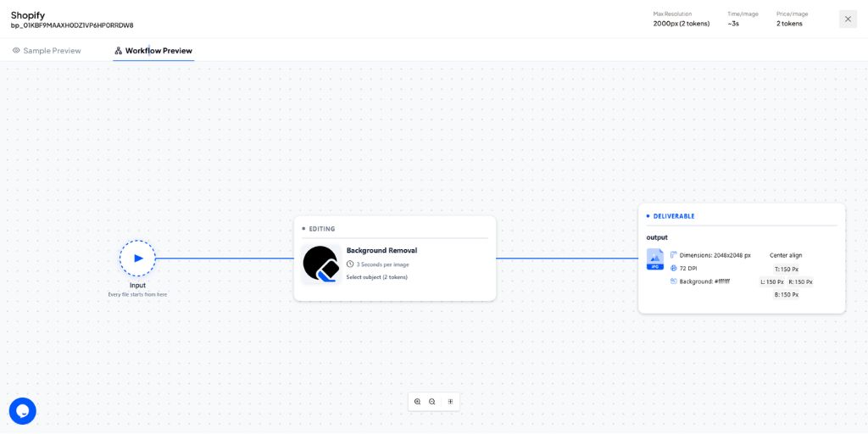Click the '2 tokens' price per image value

pos(789,23)
